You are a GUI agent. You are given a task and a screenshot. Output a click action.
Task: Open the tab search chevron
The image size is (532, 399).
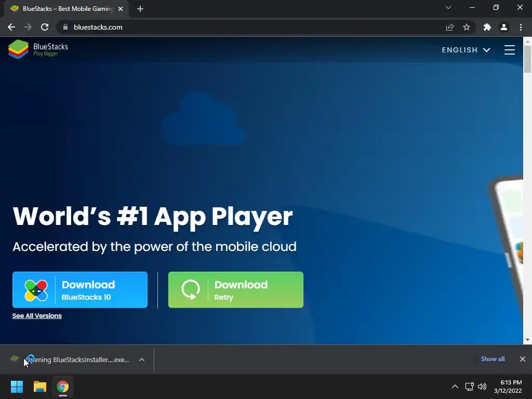click(448, 7)
